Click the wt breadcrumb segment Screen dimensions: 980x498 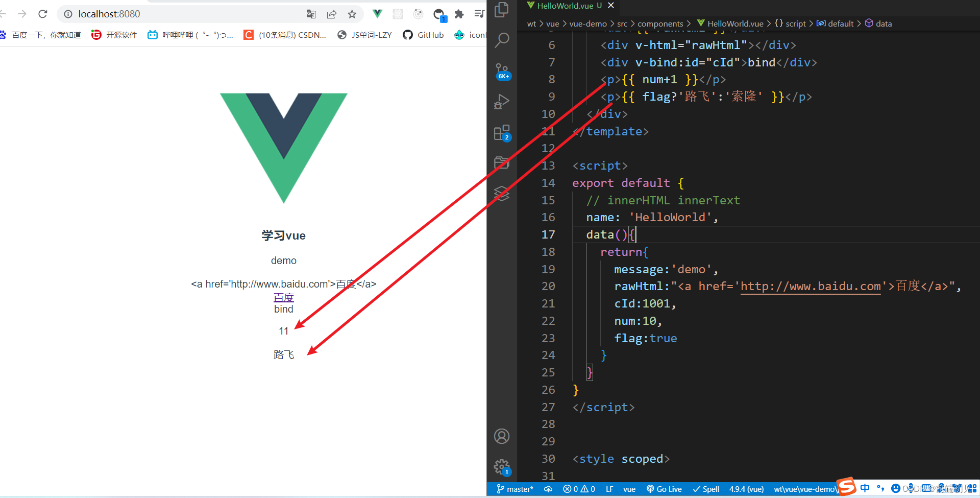click(x=531, y=23)
